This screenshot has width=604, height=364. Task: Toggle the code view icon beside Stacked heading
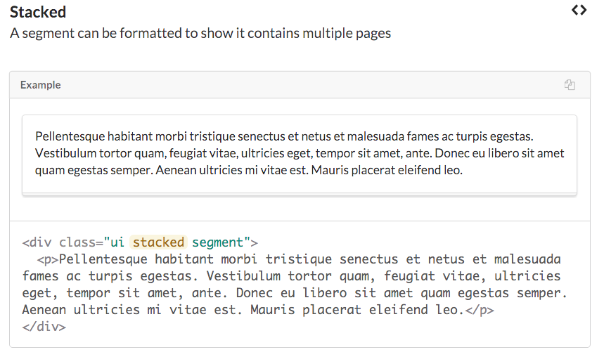point(579,10)
